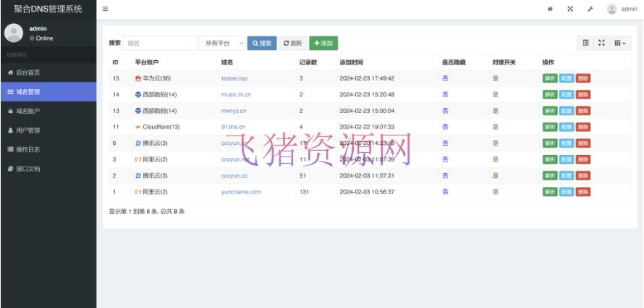Click 解析 button in ID 6 row
Image resolution: width=644 pixels, height=308 pixels.
click(x=550, y=143)
